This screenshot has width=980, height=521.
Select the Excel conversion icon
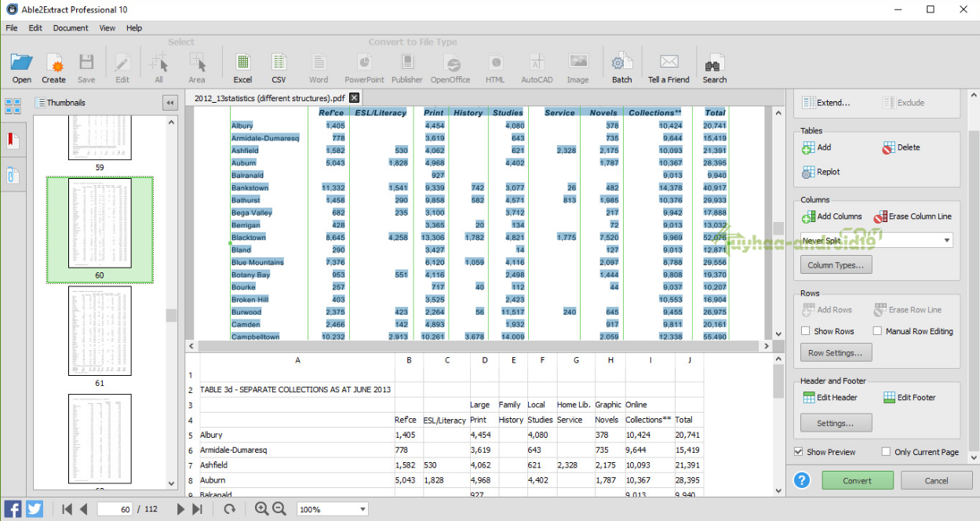coord(243,63)
